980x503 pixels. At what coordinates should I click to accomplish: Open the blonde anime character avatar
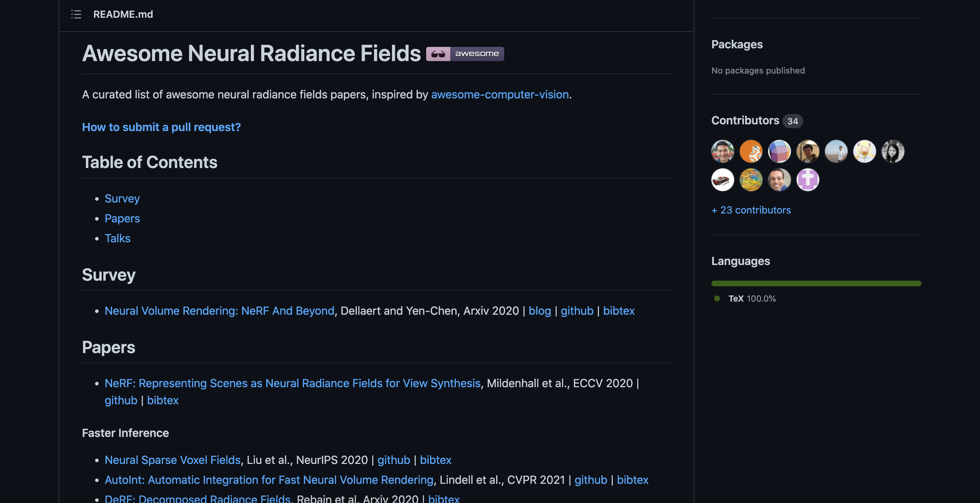click(864, 151)
